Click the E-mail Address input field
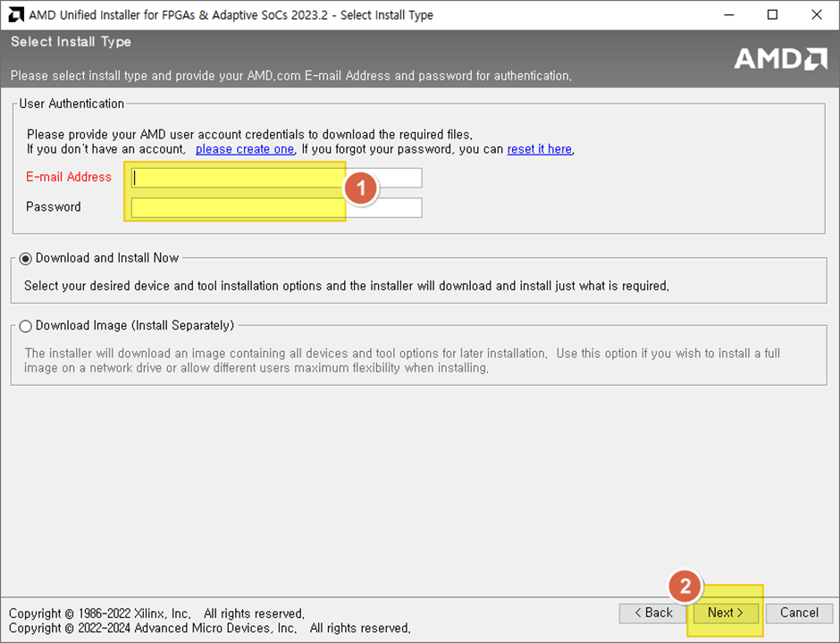Viewport: 840px width, 643px height. [276, 178]
